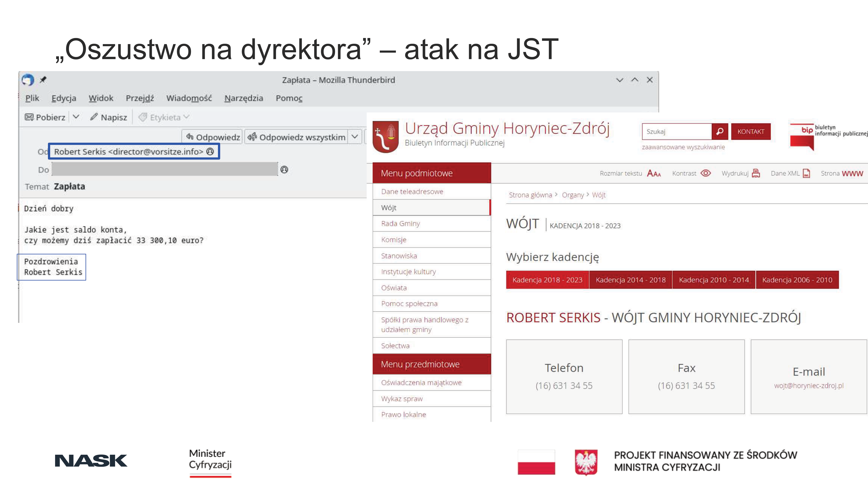868x488 pixels.
Task: Open Oświadczenia majątkowe menu entry
Action: (432, 383)
